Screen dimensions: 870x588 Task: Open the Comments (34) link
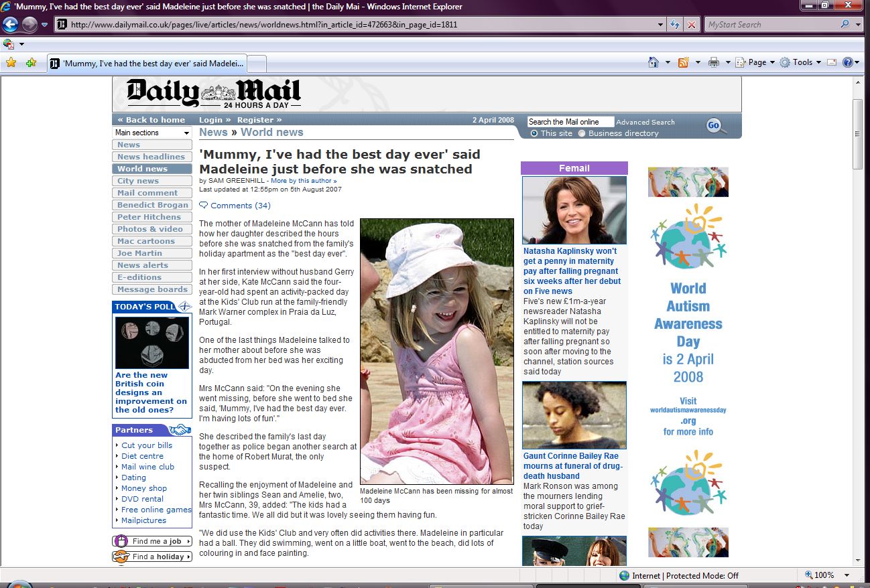point(240,206)
